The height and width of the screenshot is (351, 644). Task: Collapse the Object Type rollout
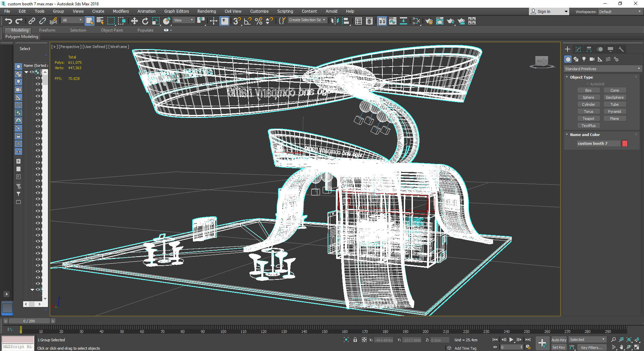567,77
